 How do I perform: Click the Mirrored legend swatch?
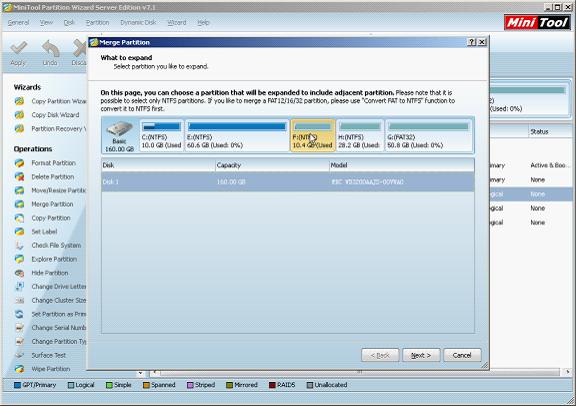[229, 385]
